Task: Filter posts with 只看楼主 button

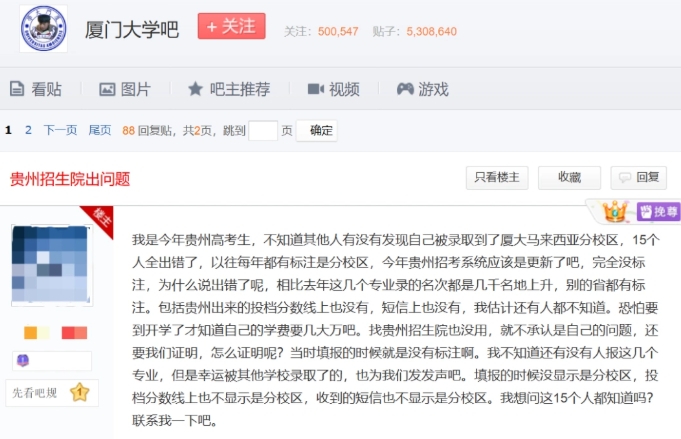Action: pos(497,178)
